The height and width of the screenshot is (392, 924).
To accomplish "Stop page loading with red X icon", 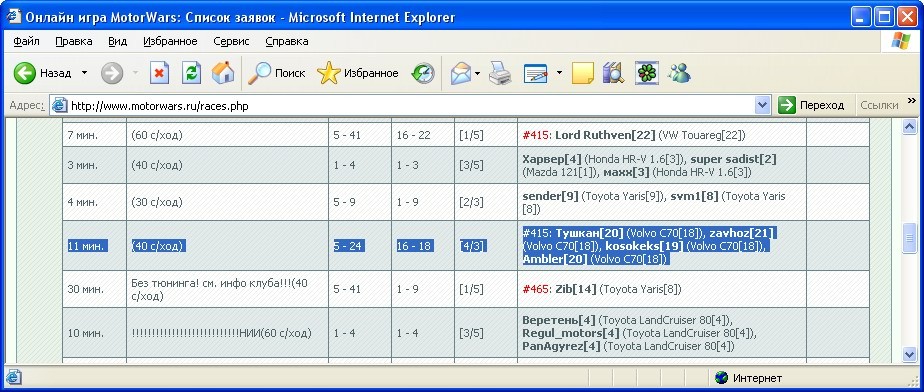I will coord(159,73).
